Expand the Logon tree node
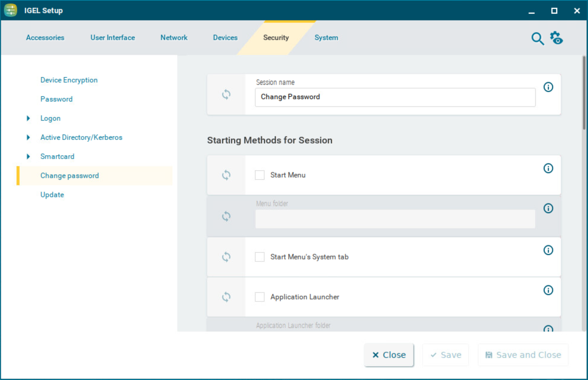This screenshot has width=588, height=380. click(28, 118)
